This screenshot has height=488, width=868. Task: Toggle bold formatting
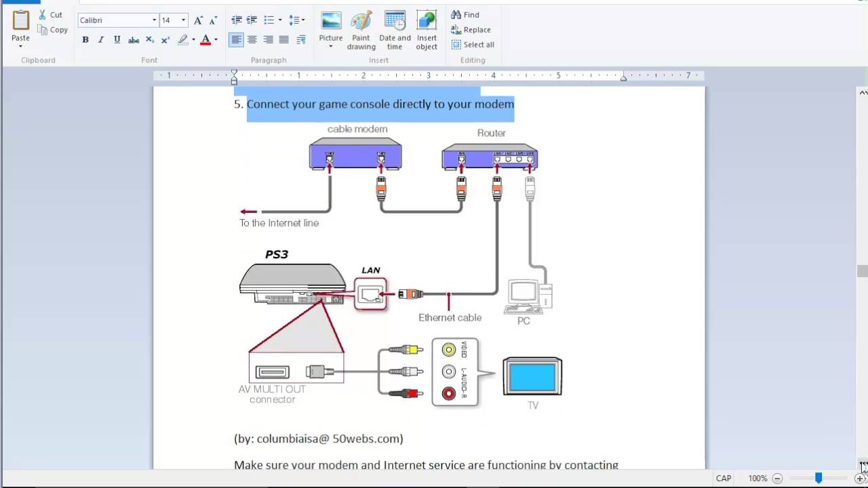coord(85,40)
